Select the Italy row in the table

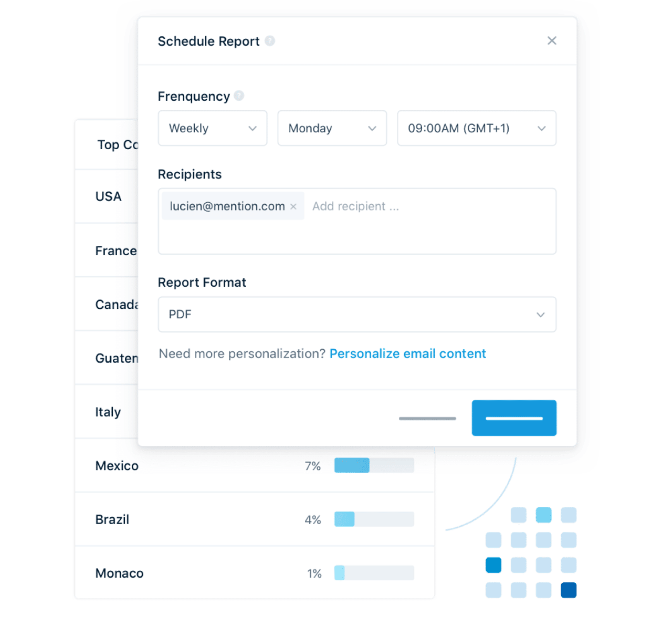click(x=107, y=412)
